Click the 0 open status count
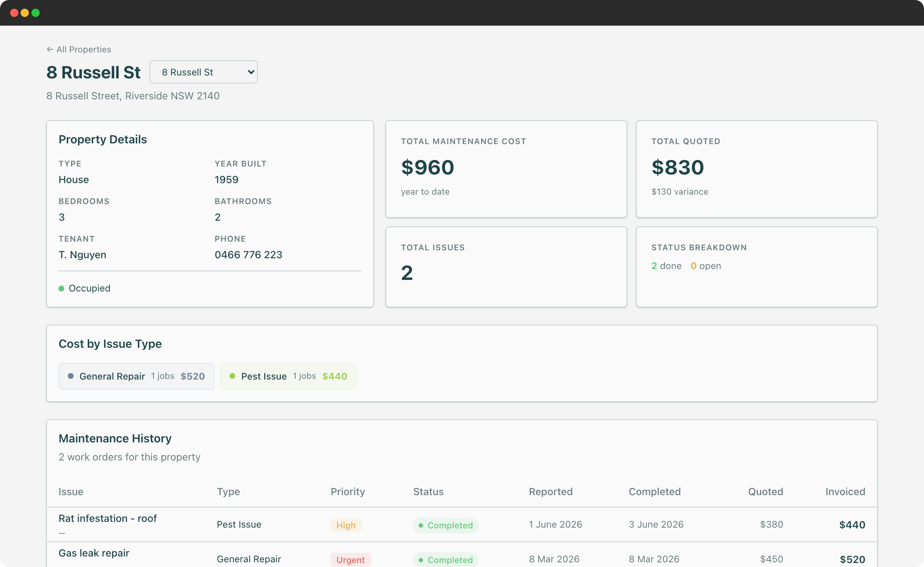The width and height of the screenshot is (924, 567). click(x=706, y=266)
